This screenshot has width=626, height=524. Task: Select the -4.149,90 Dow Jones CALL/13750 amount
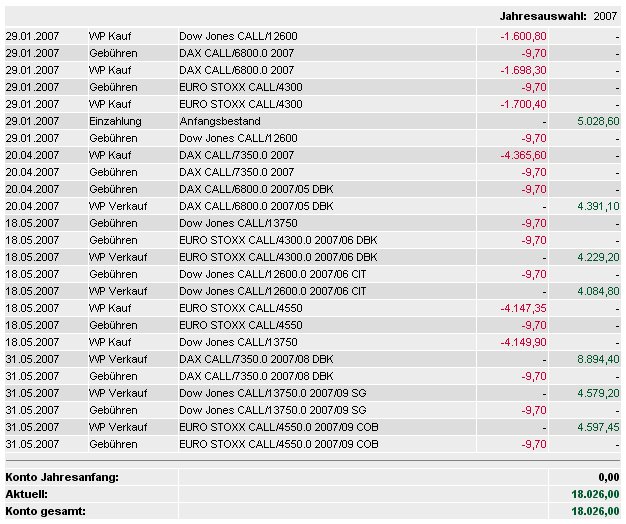[523, 342]
